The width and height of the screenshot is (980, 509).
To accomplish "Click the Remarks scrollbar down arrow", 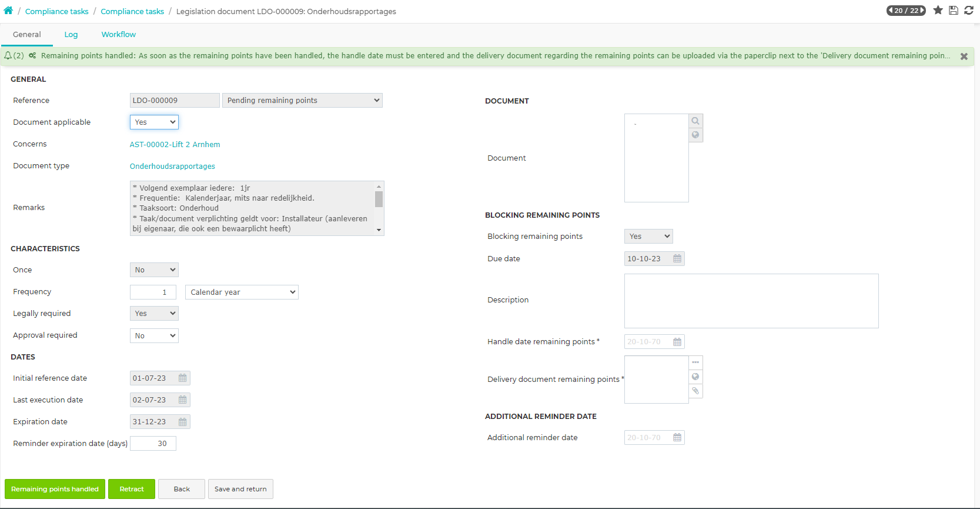I will coord(379,230).
